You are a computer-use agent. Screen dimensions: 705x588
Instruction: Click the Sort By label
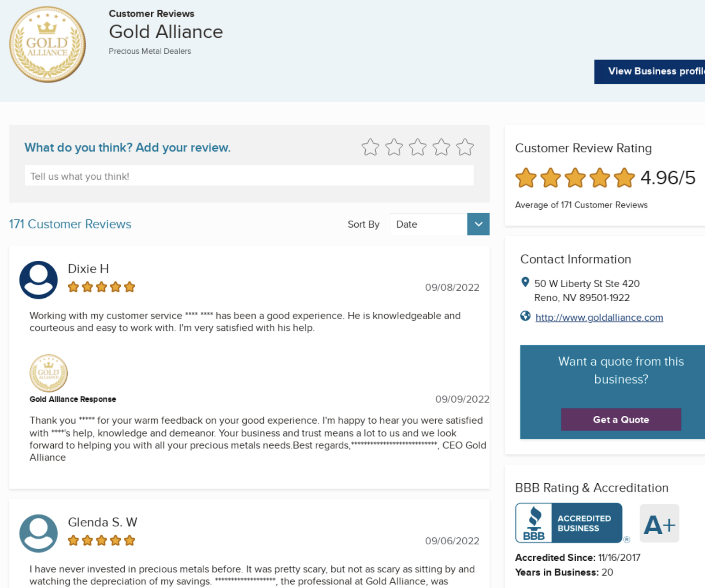[x=364, y=224]
